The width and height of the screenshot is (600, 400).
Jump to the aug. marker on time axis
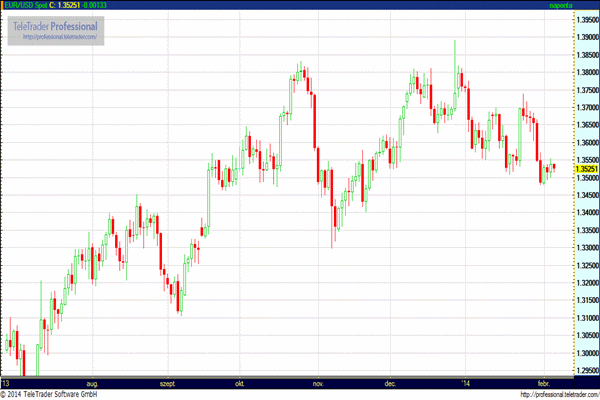[x=92, y=384]
